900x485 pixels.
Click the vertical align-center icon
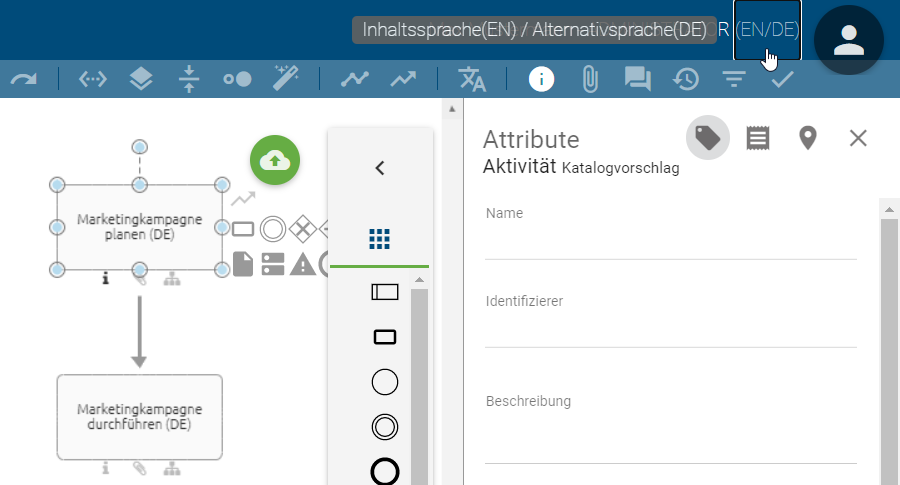(x=189, y=79)
